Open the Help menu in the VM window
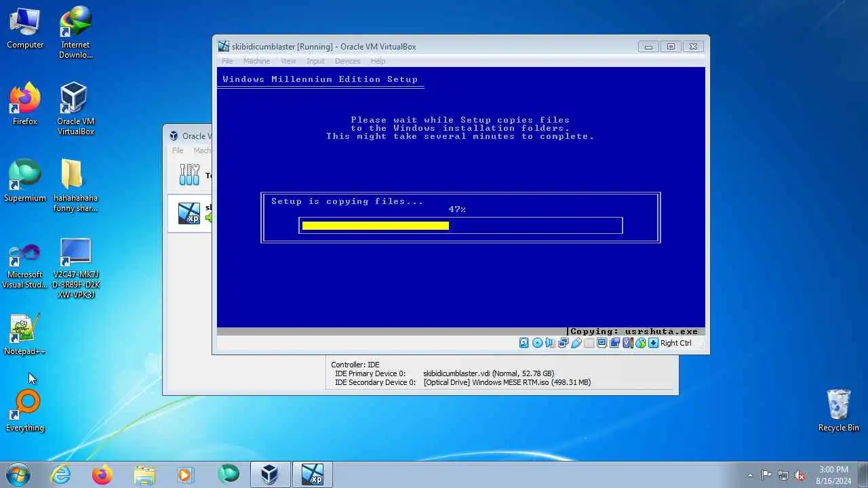This screenshot has width=868, height=488. pyautogui.click(x=378, y=61)
